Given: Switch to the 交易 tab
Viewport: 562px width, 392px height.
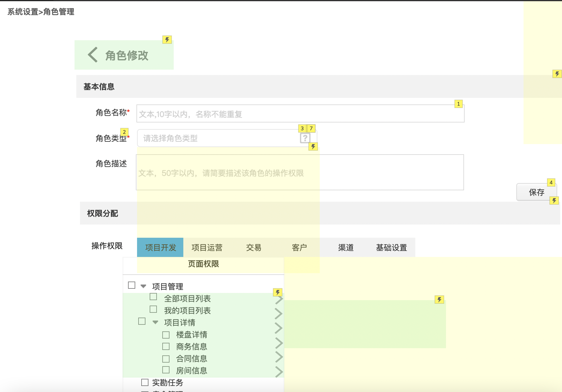Looking at the screenshot, I should click(253, 247).
